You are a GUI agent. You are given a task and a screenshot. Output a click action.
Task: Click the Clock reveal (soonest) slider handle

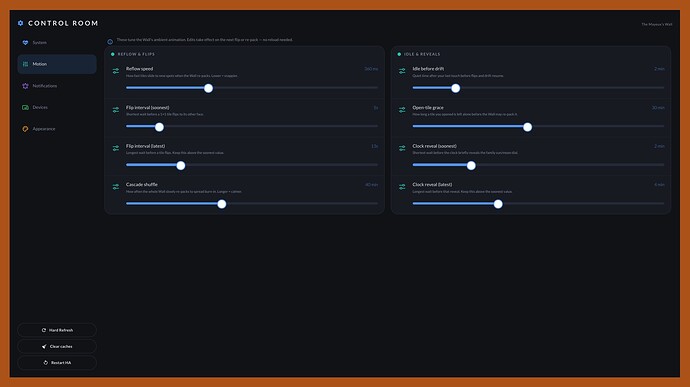471,166
